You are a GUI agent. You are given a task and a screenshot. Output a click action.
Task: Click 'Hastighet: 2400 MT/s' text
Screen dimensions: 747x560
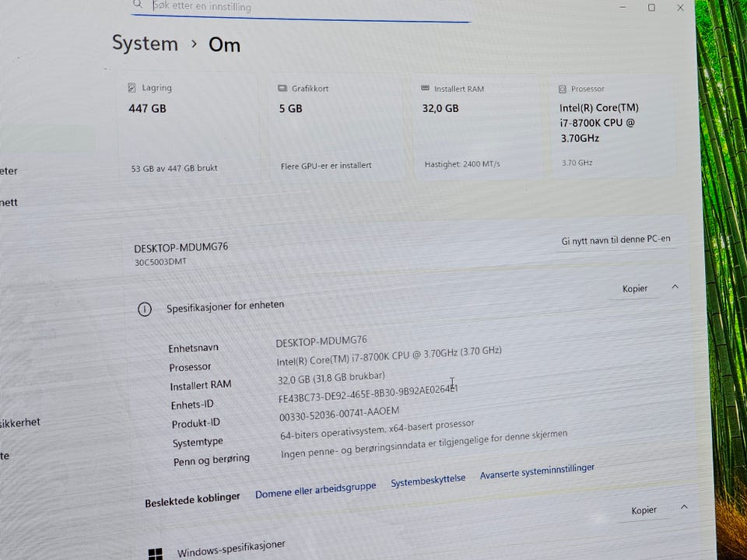click(462, 164)
